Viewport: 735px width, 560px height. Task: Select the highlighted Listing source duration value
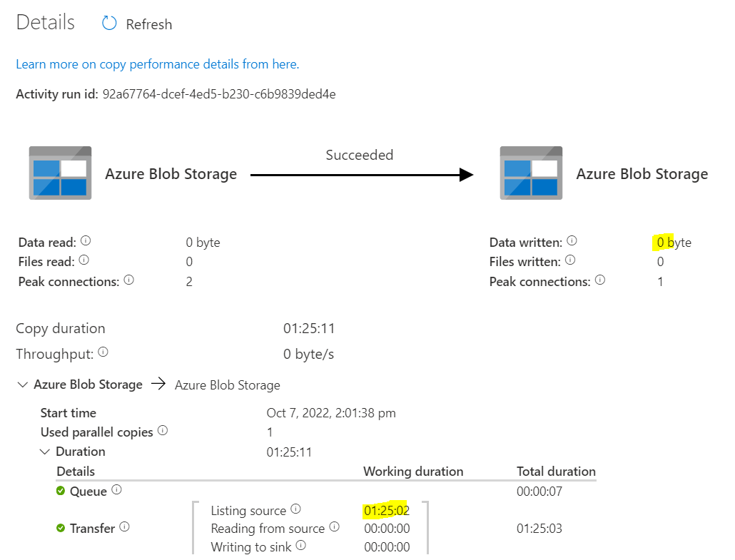(386, 509)
